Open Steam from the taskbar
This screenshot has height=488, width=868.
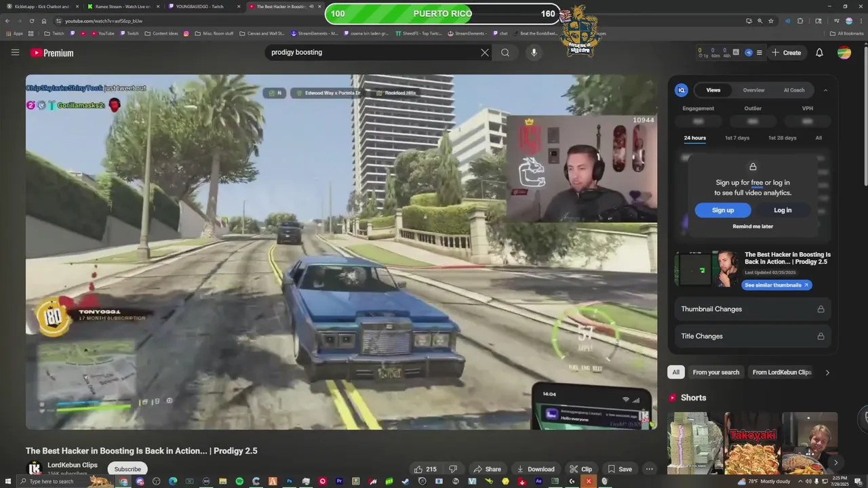coord(406,481)
